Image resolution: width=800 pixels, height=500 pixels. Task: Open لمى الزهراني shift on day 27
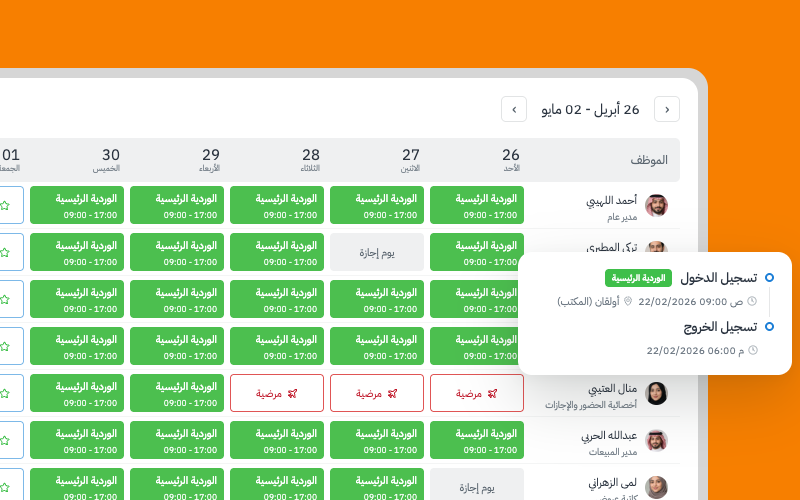point(377,484)
